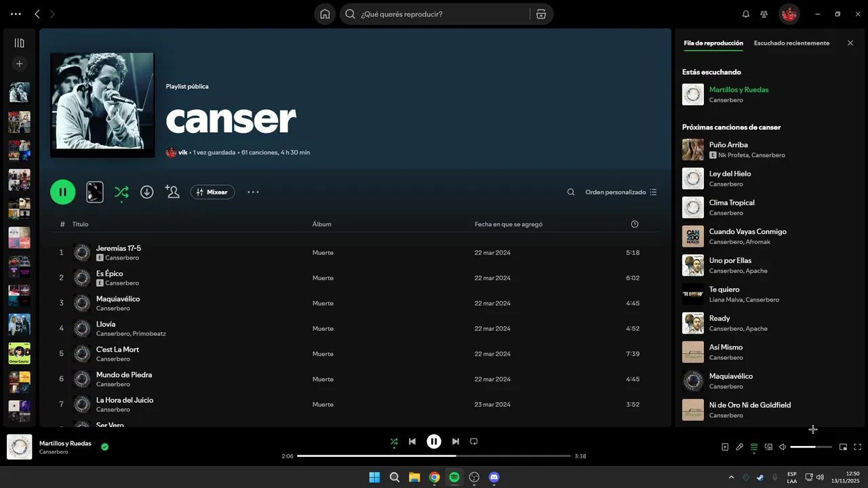Toggle the lyrics microphone icon
Viewport: 868px width, 488px height.
(740, 447)
